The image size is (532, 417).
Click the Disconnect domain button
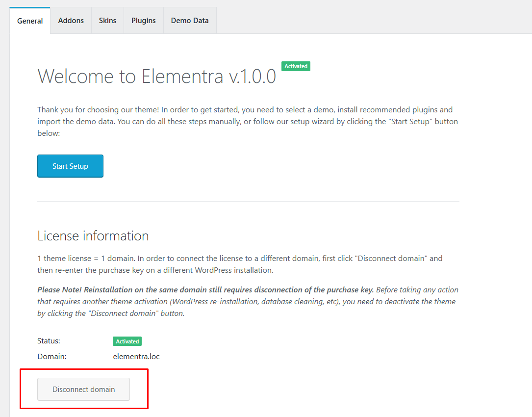83,389
